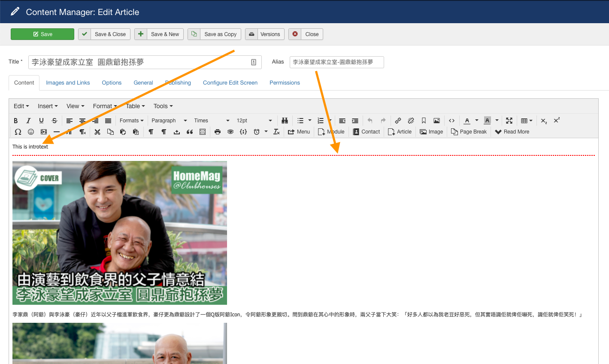This screenshot has height=364, width=609.
Task: Click the Cut scissors icon
Action: point(97,132)
